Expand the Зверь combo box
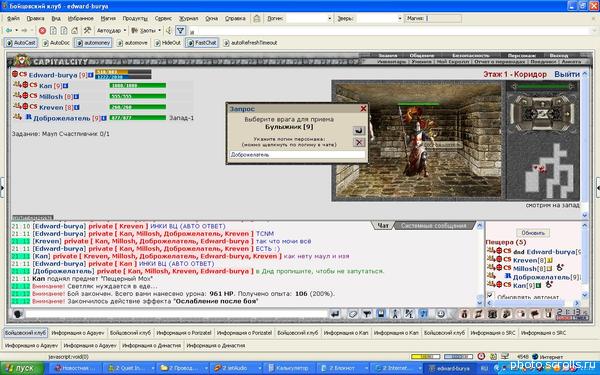The height and width of the screenshot is (375, 600). [399, 18]
